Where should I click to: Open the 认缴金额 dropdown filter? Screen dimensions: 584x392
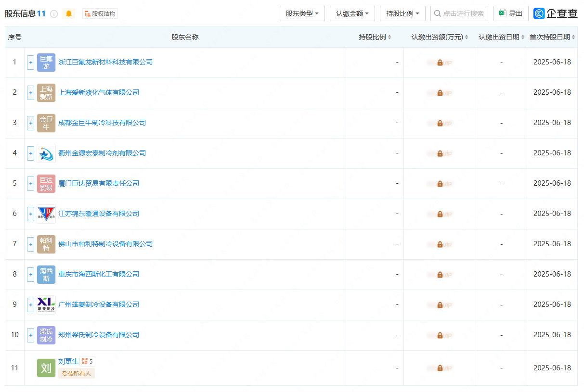(x=352, y=13)
